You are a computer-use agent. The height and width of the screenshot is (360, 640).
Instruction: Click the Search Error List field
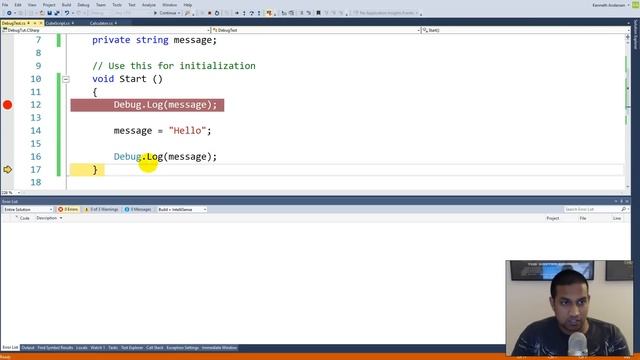coord(592,209)
